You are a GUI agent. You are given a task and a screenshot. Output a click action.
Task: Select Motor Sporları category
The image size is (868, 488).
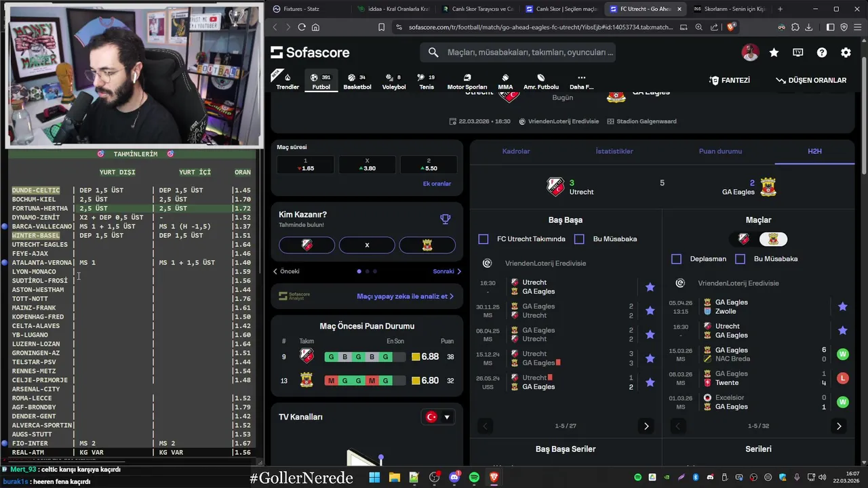[x=467, y=81]
